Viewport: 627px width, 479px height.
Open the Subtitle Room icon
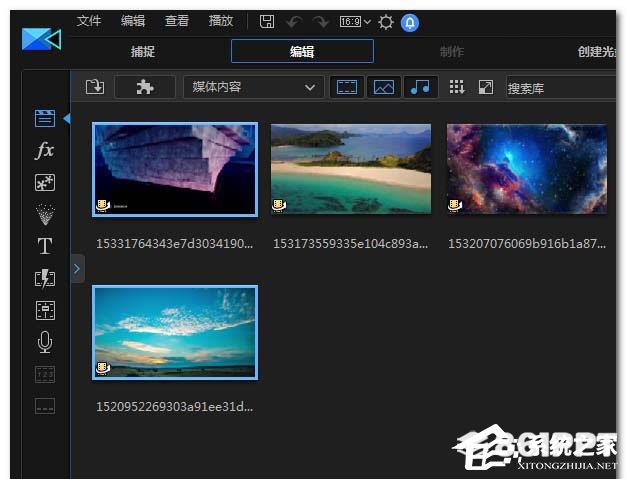(x=45, y=406)
